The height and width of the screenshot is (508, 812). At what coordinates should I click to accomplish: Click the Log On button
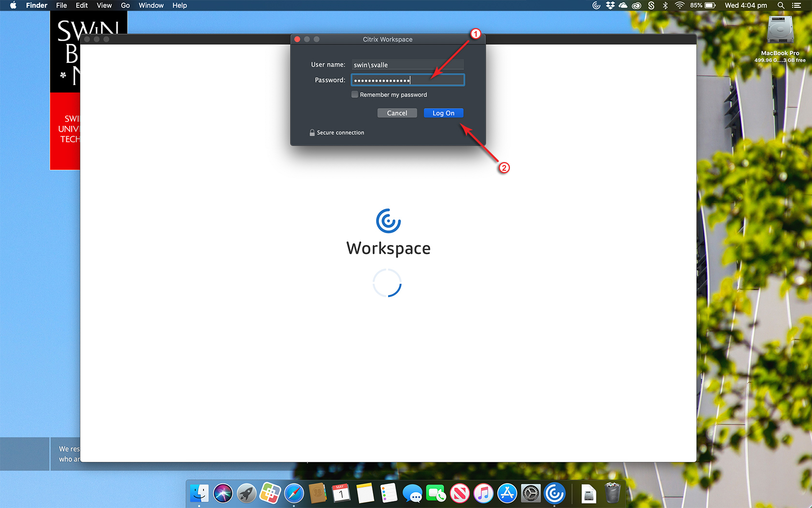tap(443, 113)
